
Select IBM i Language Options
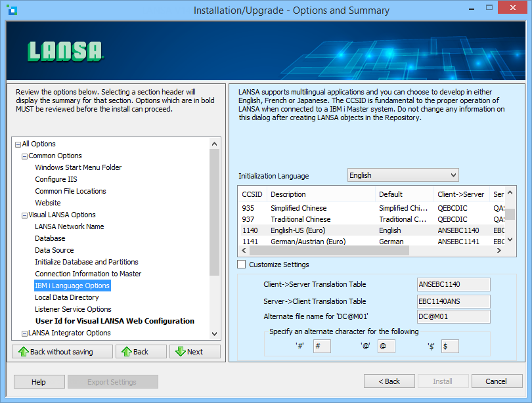tap(72, 286)
